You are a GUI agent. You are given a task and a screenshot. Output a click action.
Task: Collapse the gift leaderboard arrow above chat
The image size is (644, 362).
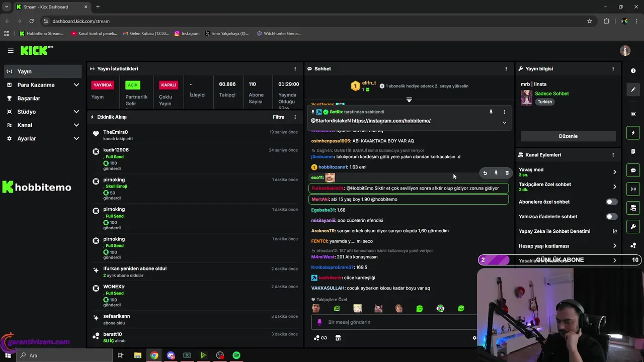point(409,100)
